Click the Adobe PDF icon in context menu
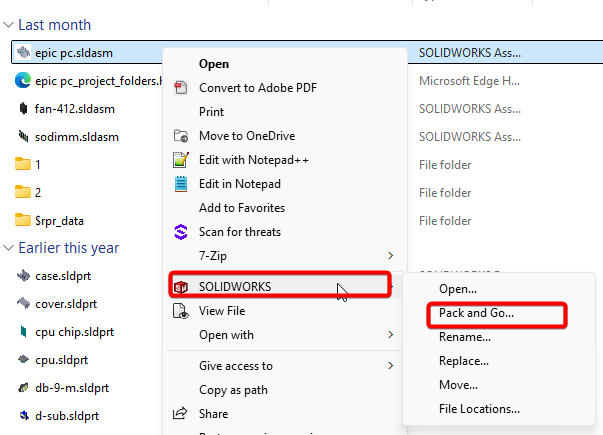 [181, 88]
